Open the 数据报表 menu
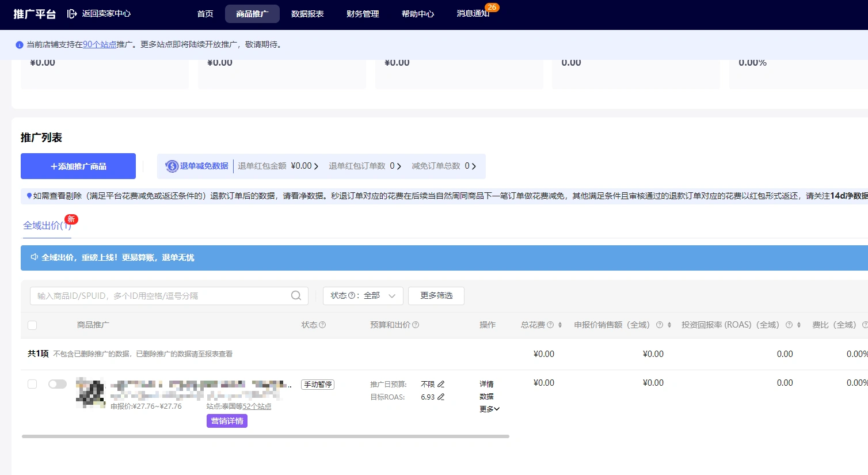 click(x=307, y=14)
